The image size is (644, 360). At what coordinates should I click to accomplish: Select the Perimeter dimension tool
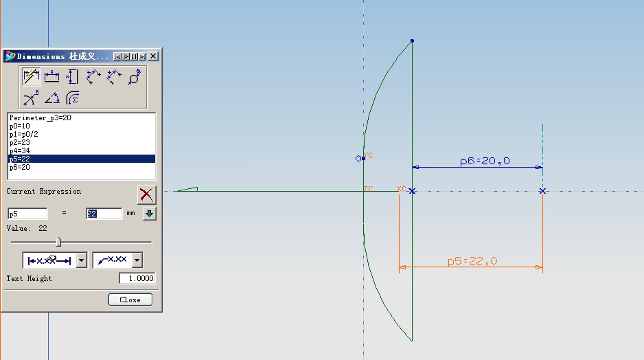click(x=73, y=98)
